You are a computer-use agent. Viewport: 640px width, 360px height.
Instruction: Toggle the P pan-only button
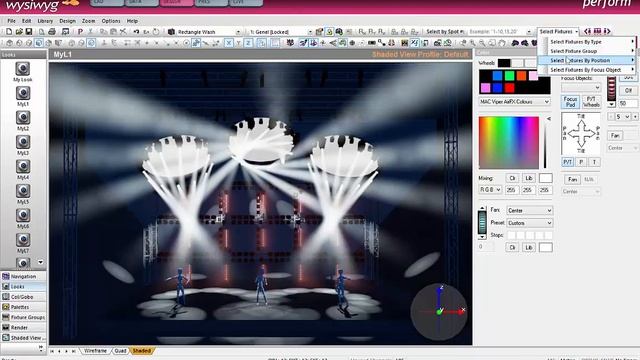pos(581,162)
